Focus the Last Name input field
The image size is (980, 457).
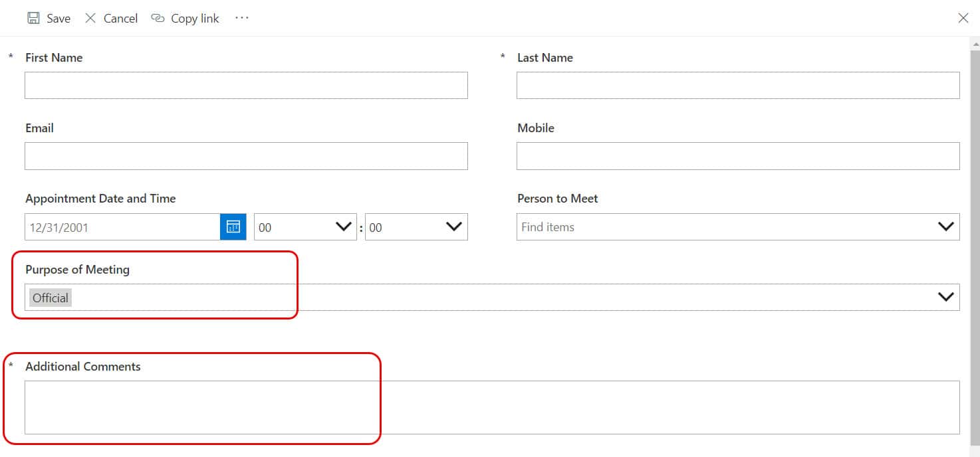pyautogui.click(x=738, y=85)
